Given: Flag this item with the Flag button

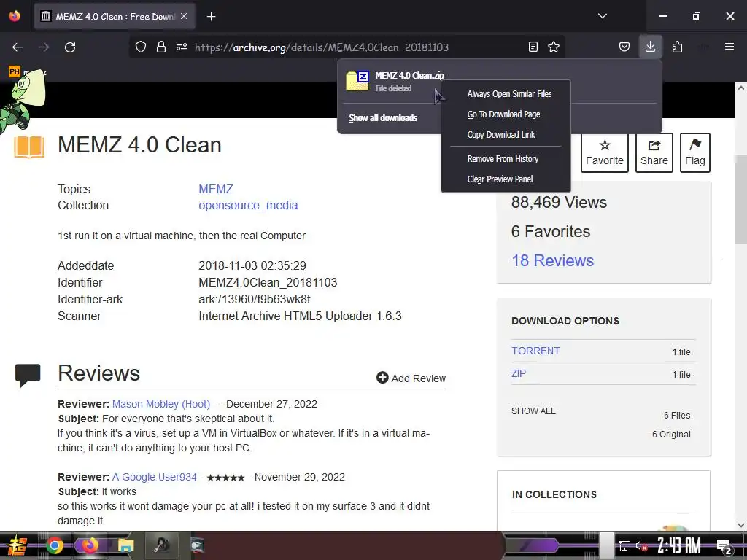Looking at the screenshot, I should point(694,152).
